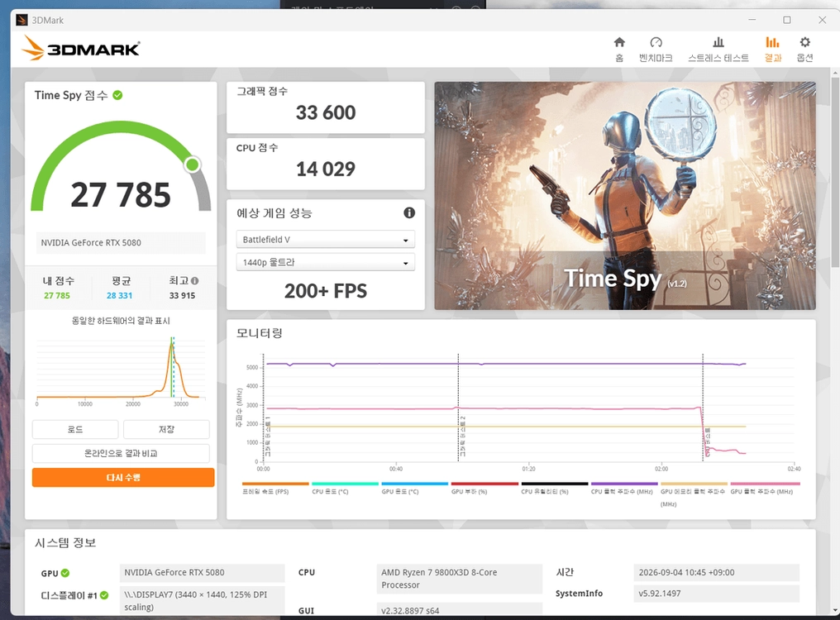This screenshot has height=620, width=840.
Task: Click the 27 785 overall score
Action: click(121, 194)
